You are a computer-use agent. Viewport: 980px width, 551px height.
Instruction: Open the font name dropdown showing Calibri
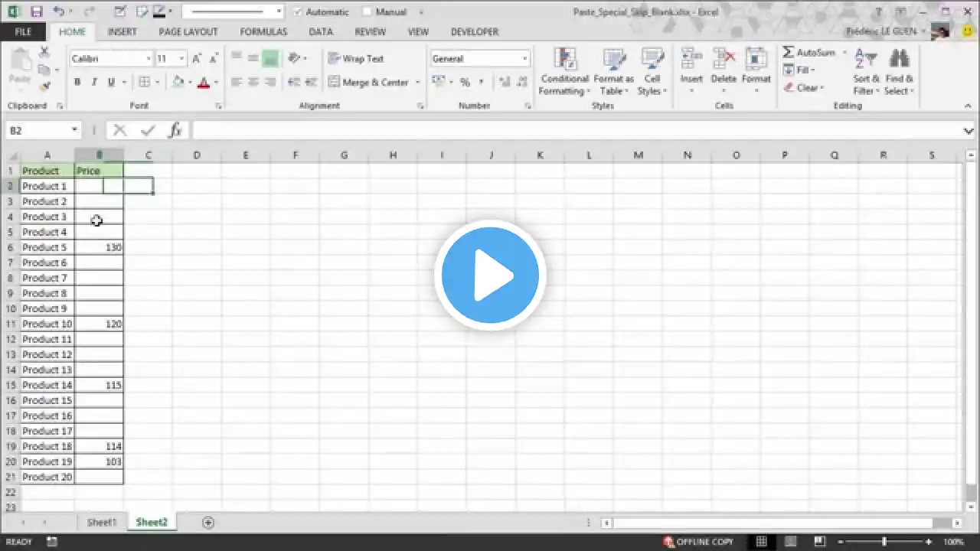tap(149, 59)
